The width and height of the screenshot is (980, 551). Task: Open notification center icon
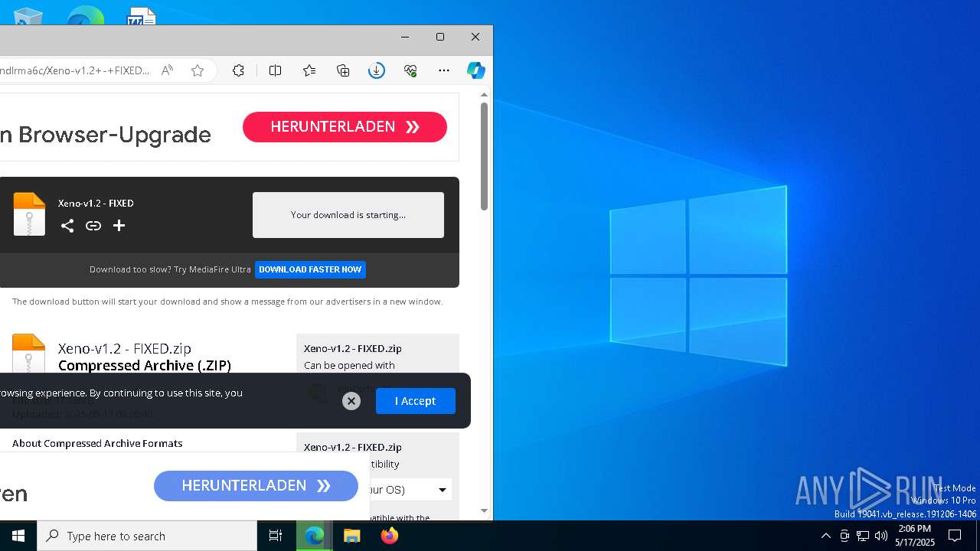(955, 536)
